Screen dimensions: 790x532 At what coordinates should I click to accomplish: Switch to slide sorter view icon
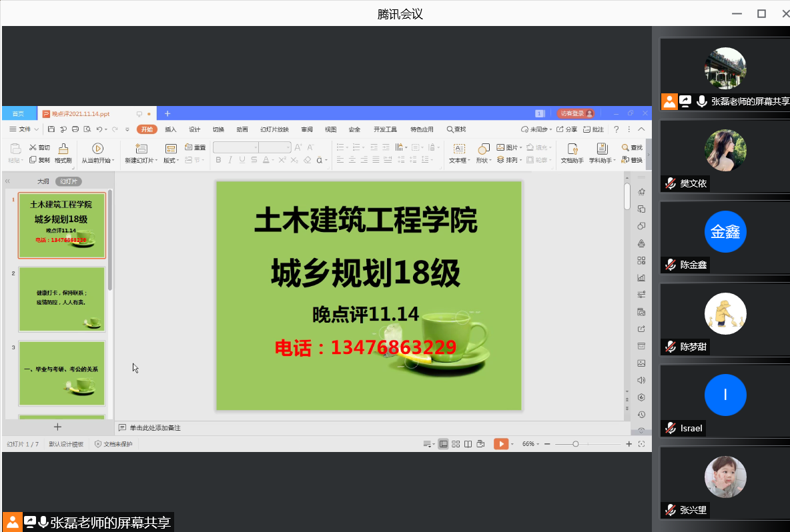[456, 444]
